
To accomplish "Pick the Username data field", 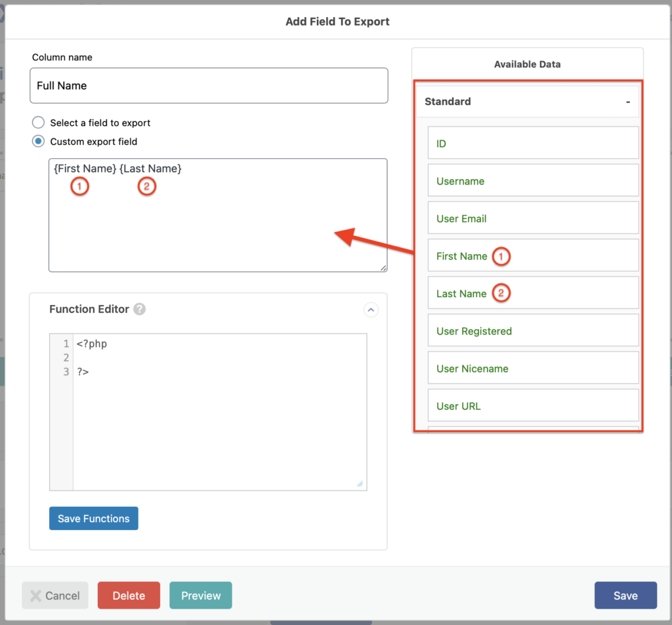I will click(x=533, y=181).
